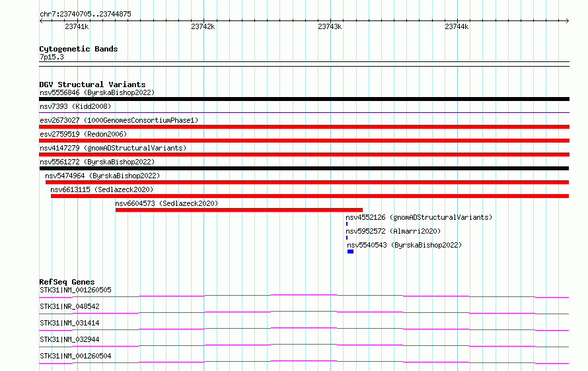
Task: Select the small blue nsv5540543 block
Action: pos(350,252)
